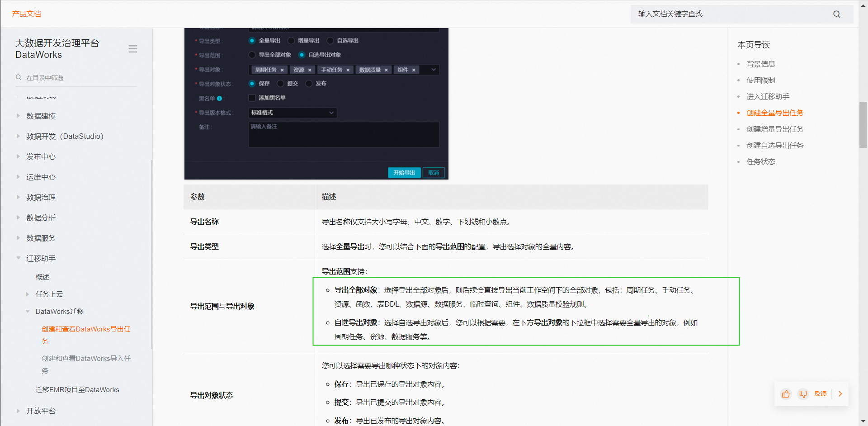Viewport: 868px width, 426px height.
Task: Click the search icon beside 在目录中筛选
Action: (x=19, y=77)
